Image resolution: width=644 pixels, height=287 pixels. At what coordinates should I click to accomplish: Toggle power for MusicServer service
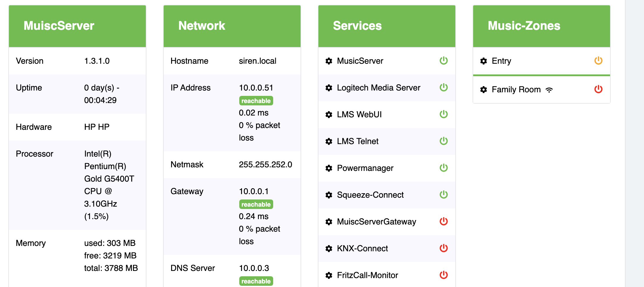tap(443, 61)
